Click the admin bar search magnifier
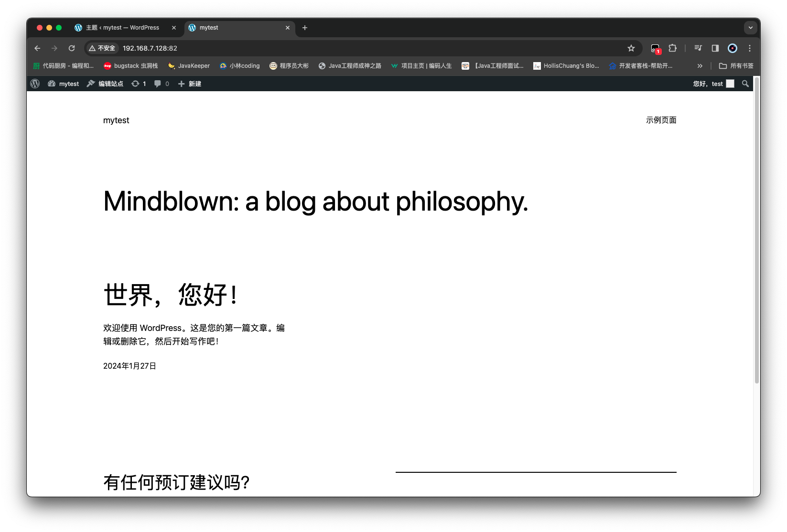Viewport: 787px width, 532px height. click(745, 84)
